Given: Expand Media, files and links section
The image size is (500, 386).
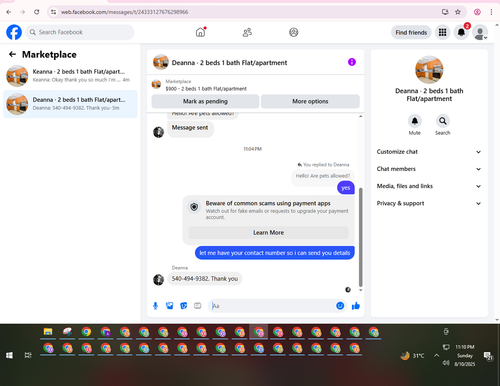Looking at the screenshot, I should point(429,186).
